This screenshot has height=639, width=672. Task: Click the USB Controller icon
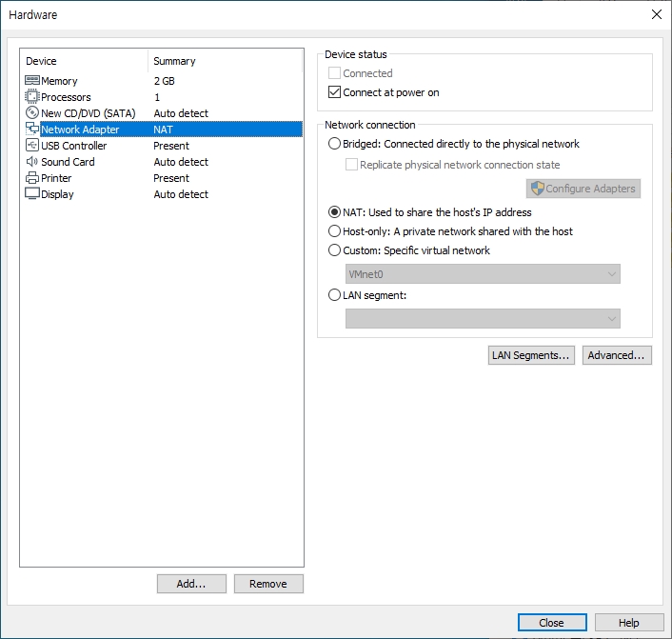tap(32, 146)
